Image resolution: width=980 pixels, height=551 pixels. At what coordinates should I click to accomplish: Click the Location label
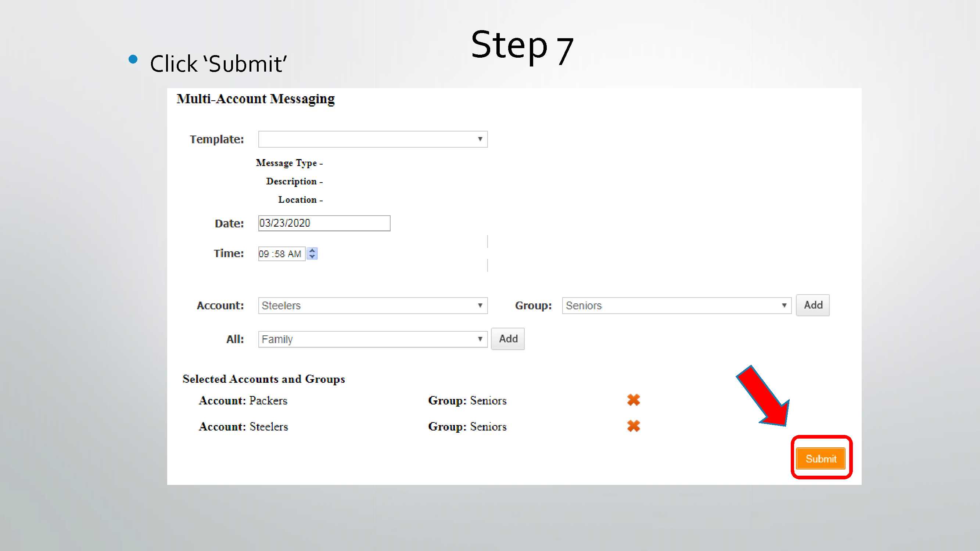point(301,199)
